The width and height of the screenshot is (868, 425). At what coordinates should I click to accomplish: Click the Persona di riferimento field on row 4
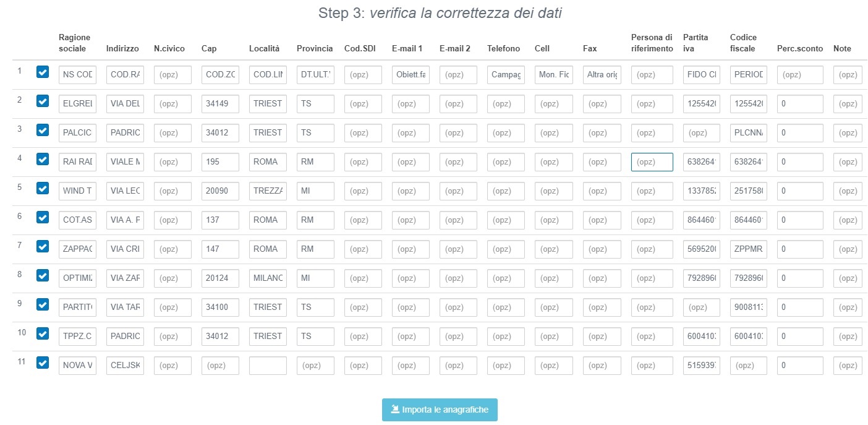coord(652,161)
